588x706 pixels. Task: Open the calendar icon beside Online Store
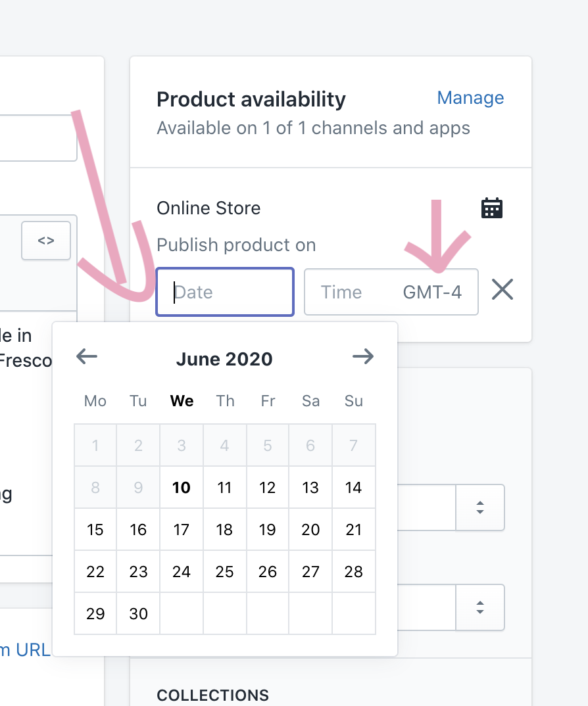(491, 208)
